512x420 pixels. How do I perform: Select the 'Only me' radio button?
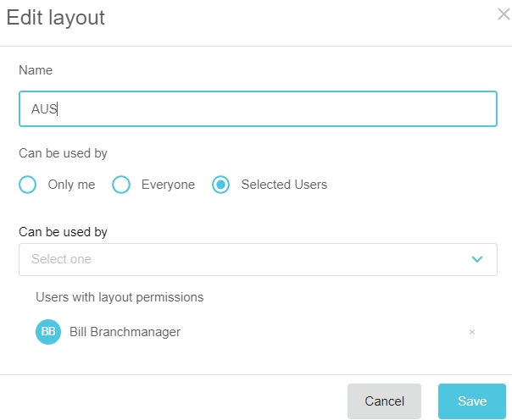[x=28, y=185]
